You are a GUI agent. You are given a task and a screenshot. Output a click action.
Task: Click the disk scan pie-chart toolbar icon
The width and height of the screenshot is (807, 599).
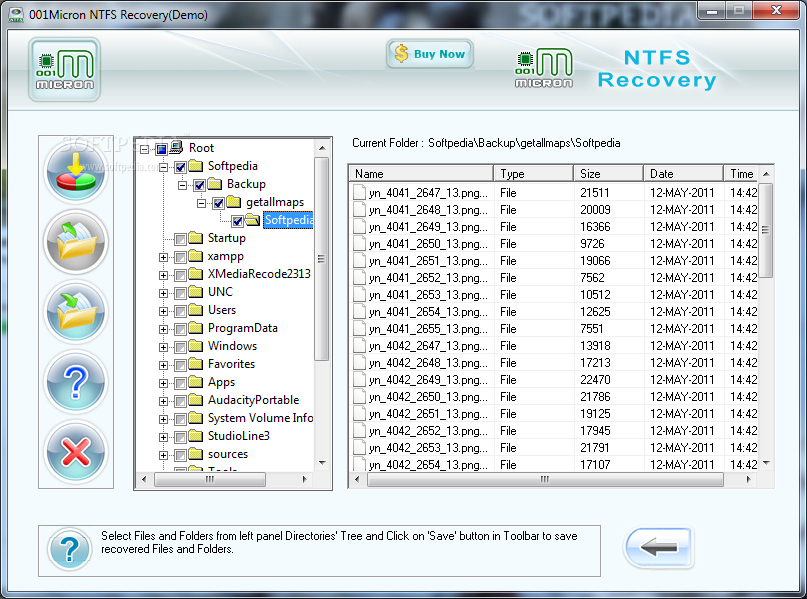coord(76,172)
